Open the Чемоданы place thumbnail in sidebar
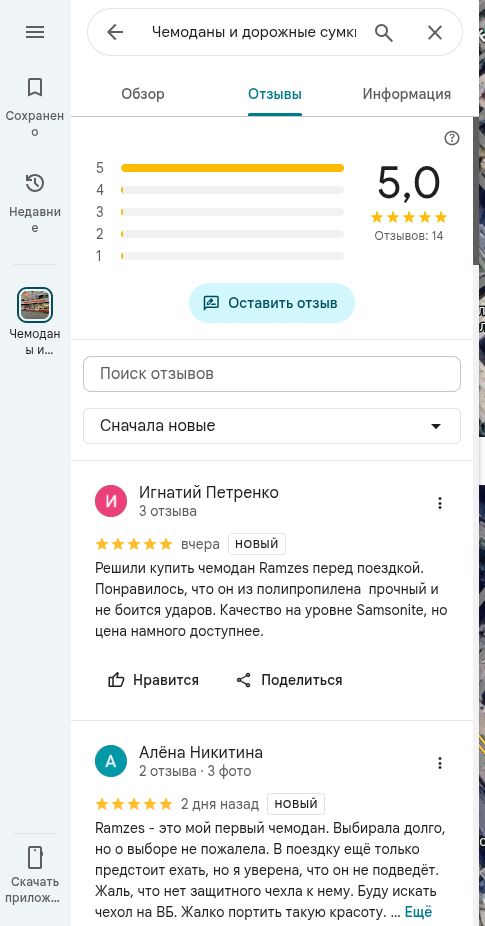 35,305
